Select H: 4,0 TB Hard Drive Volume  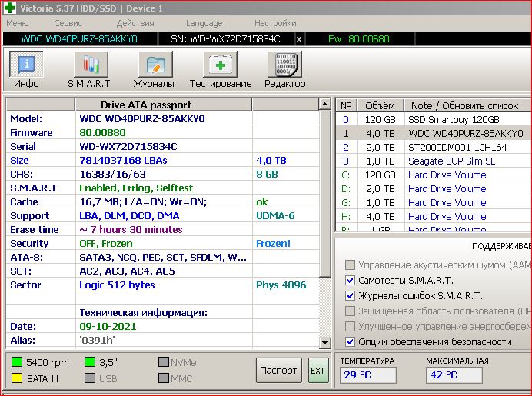[434, 217]
